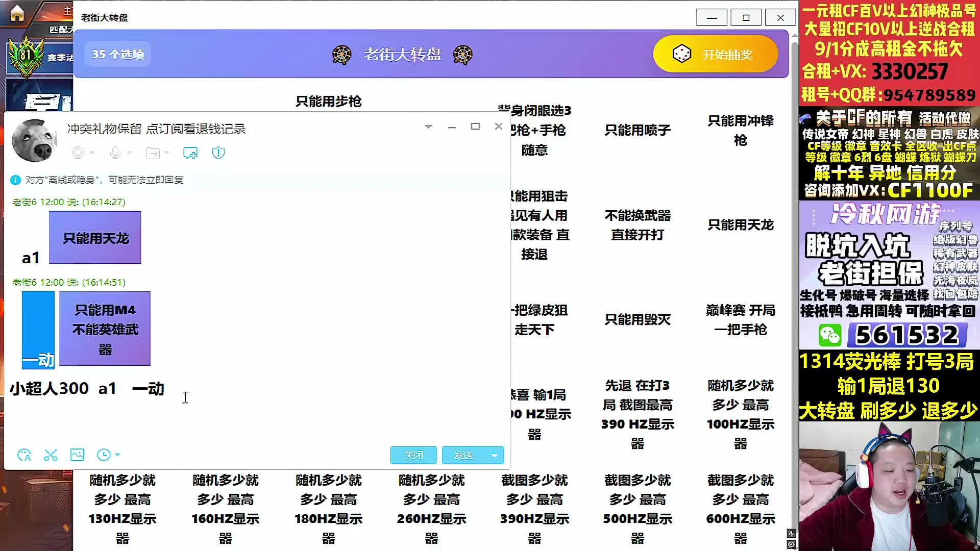Click the shield report icon
This screenshot has height=551, width=980.
click(x=218, y=153)
